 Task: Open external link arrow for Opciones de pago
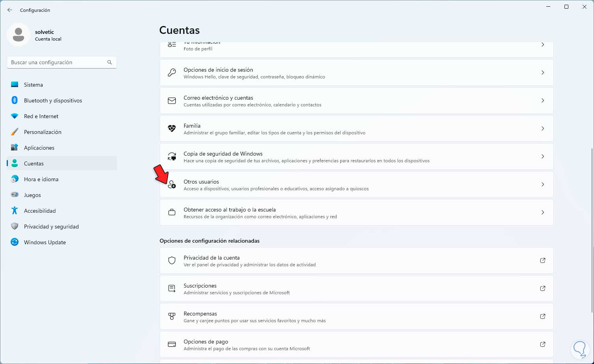pos(543,345)
